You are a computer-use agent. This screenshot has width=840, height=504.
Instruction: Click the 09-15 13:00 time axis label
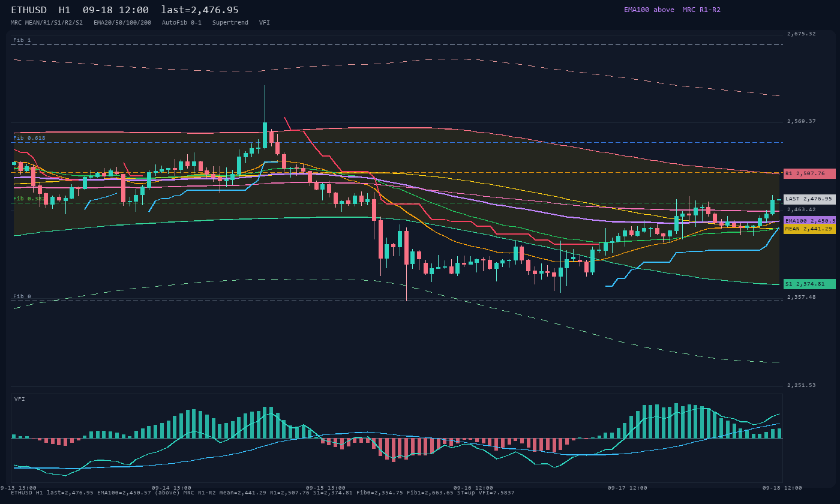pos(326,488)
